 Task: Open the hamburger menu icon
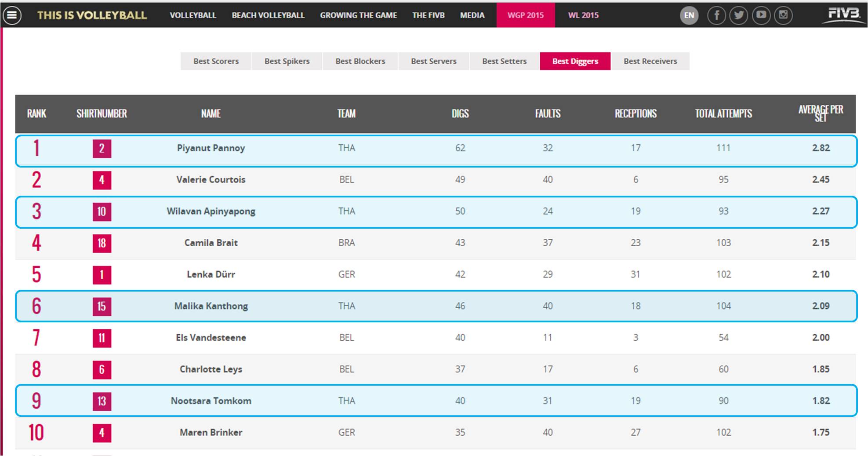click(x=12, y=15)
